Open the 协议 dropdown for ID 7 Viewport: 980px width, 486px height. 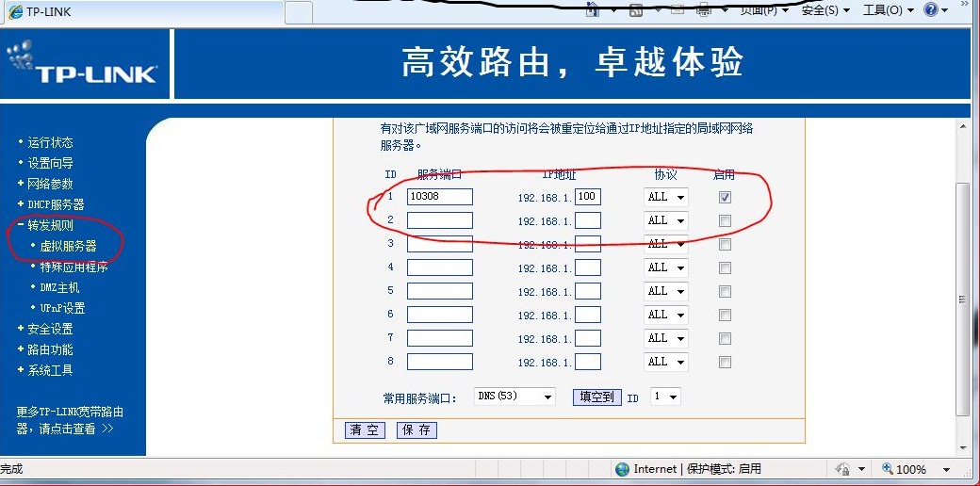click(x=665, y=338)
